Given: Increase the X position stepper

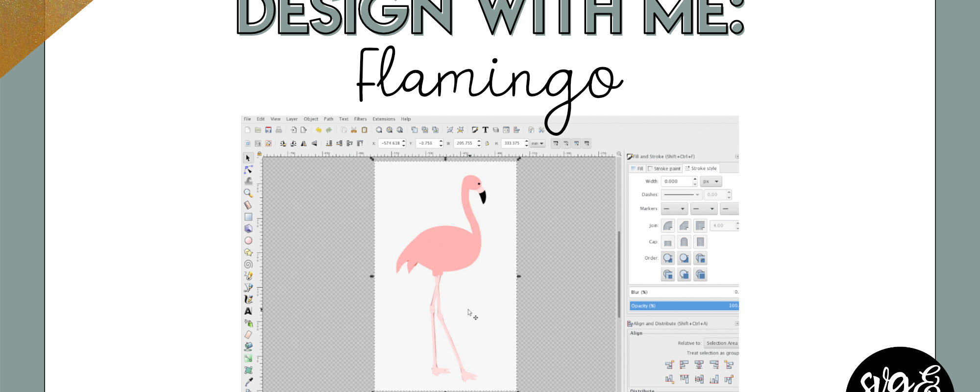Looking at the screenshot, I should point(404,142).
